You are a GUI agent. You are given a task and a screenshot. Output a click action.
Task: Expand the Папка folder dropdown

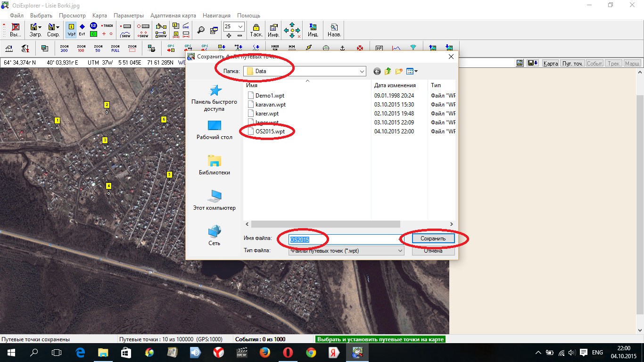pos(362,71)
